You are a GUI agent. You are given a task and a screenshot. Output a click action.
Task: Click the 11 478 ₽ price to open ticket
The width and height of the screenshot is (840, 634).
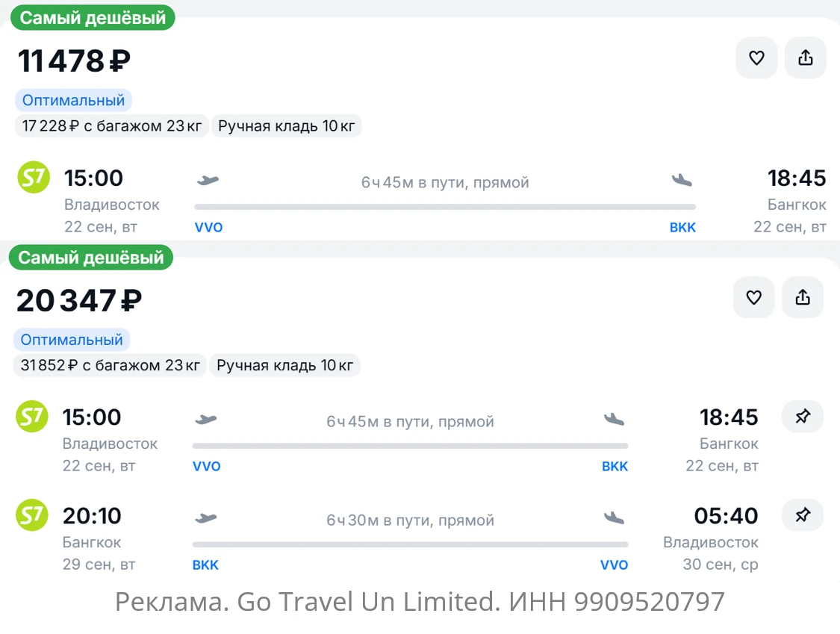click(74, 60)
